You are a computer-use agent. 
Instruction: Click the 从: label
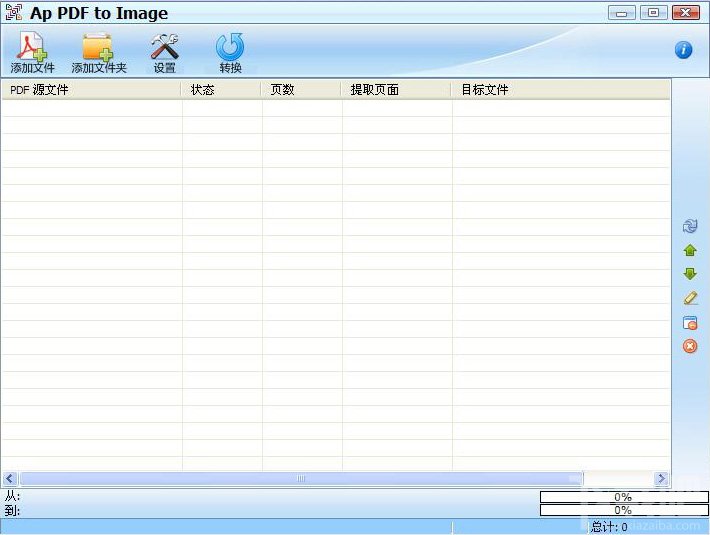tap(12, 496)
